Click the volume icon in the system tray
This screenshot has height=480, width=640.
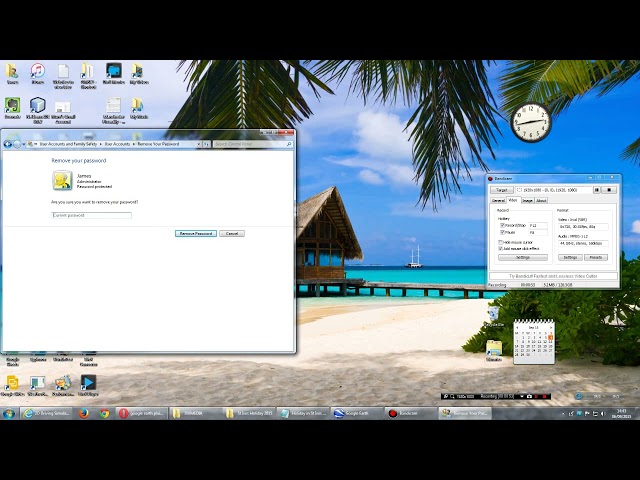click(603, 414)
